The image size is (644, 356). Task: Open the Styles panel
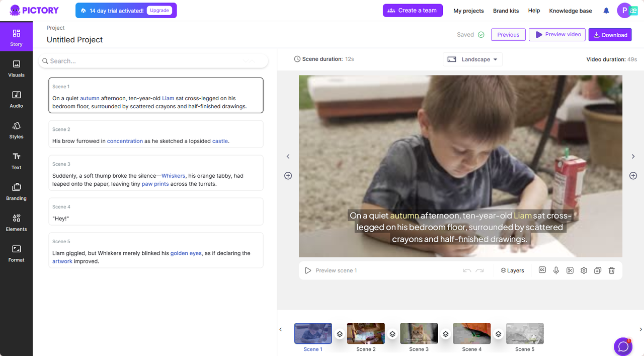click(x=16, y=130)
